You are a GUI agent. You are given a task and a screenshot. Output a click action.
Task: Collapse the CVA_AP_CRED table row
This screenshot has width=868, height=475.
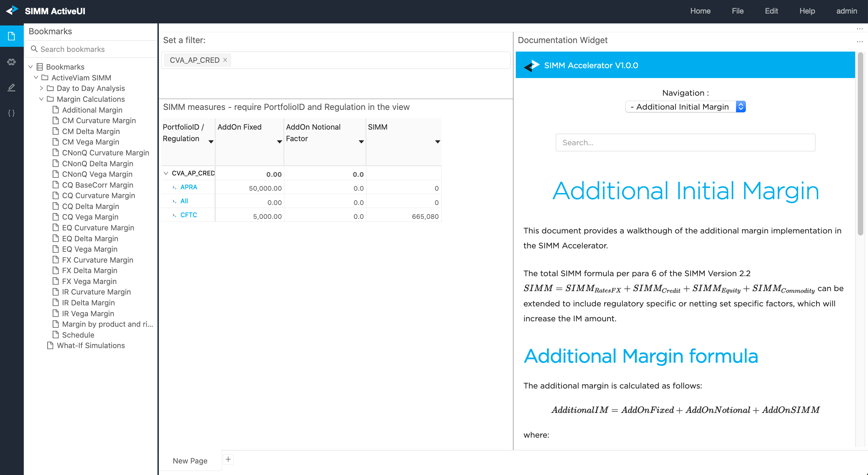166,173
